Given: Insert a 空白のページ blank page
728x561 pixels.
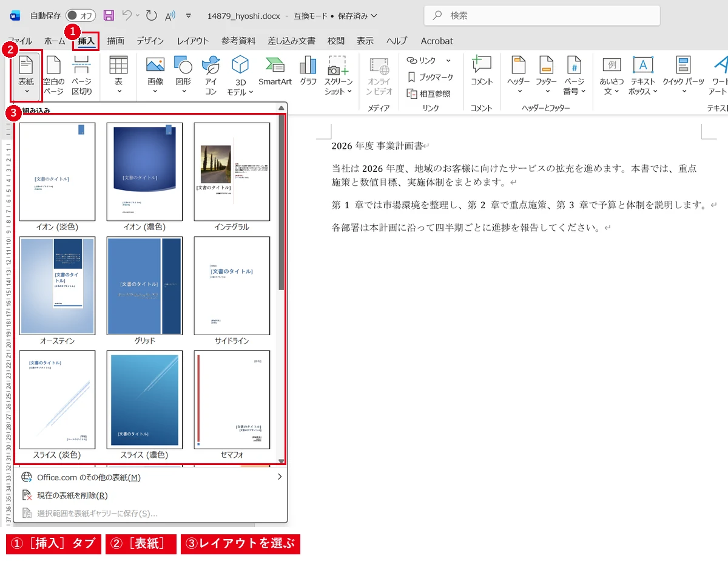Looking at the screenshot, I should click(x=53, y=75).
